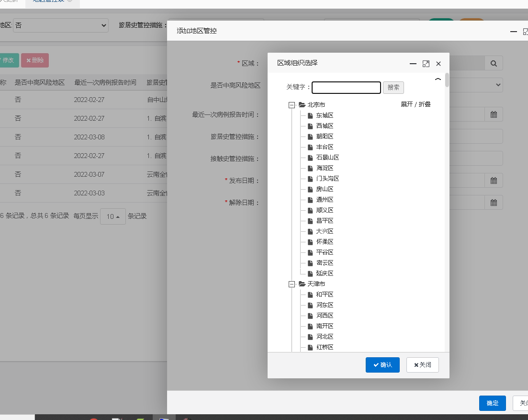The image size is (528, 420).
Task: Click the file icon beside 东城区
Action: (310, 115)
